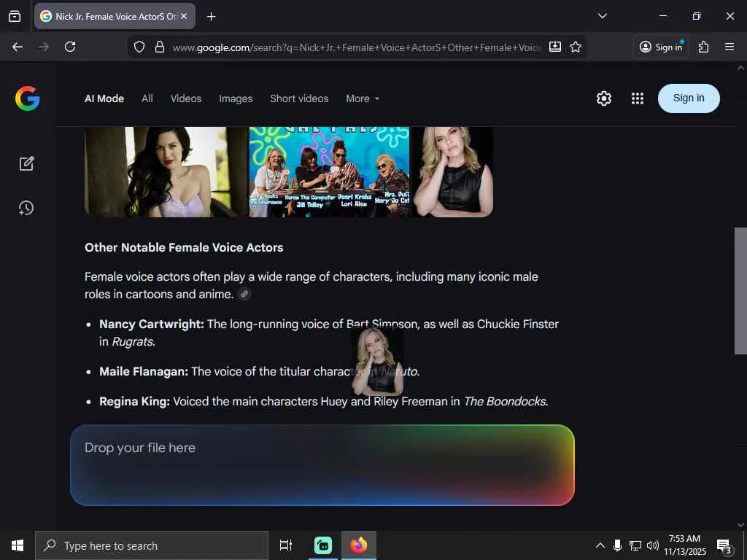Click the blue Google Sign in button

point(689,98)
